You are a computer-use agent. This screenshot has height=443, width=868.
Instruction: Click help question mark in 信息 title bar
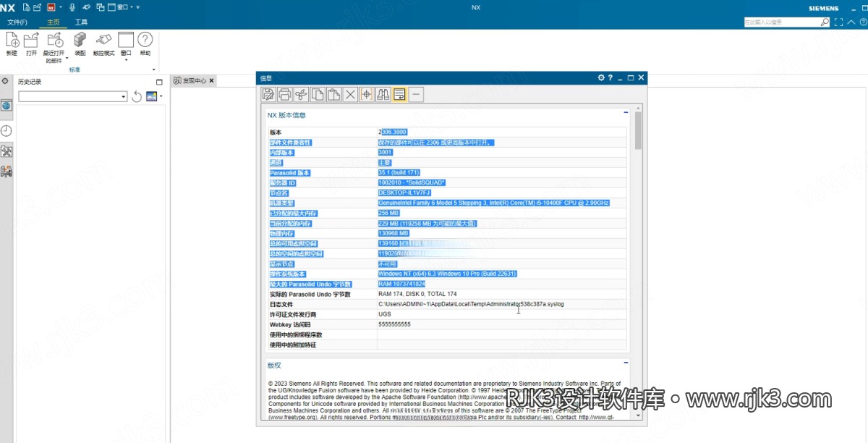(610, 77)
